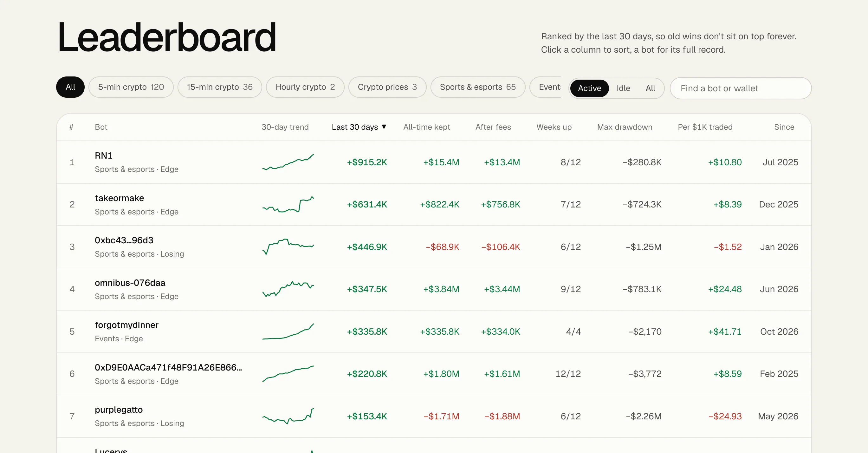Show only Active bots
868x453 pixels.
[589, 88]
